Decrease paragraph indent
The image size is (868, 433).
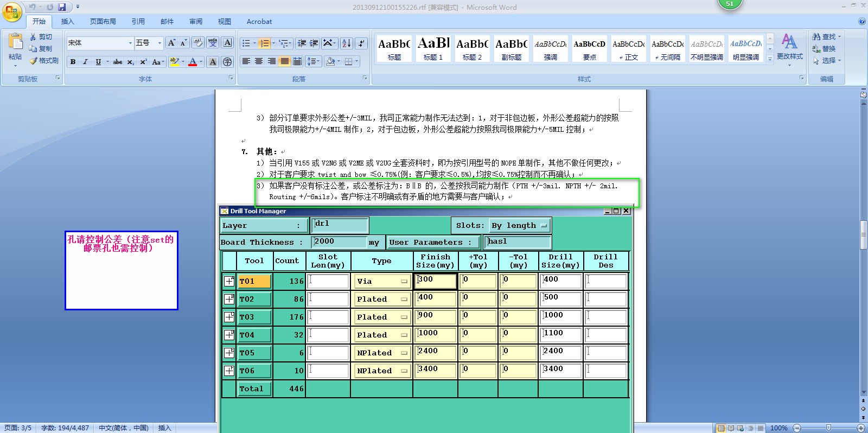(x=302, y=43)
